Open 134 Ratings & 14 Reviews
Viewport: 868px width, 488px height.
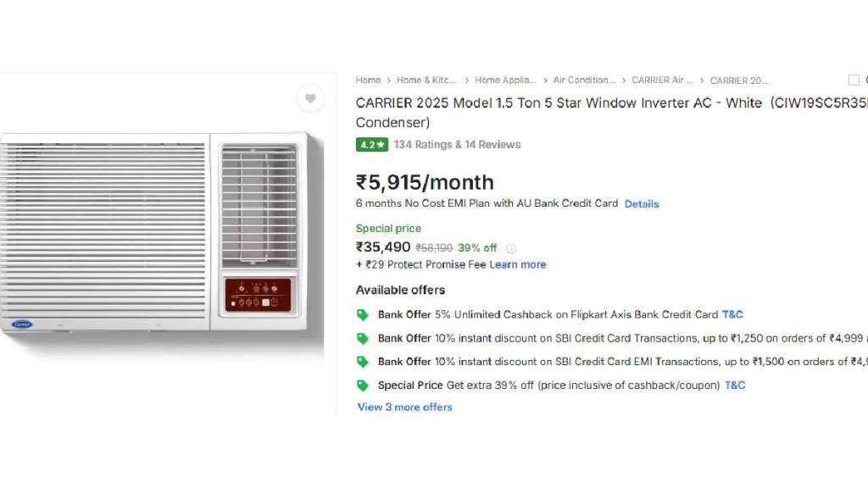pyautogui.click(x=457, y=145)
